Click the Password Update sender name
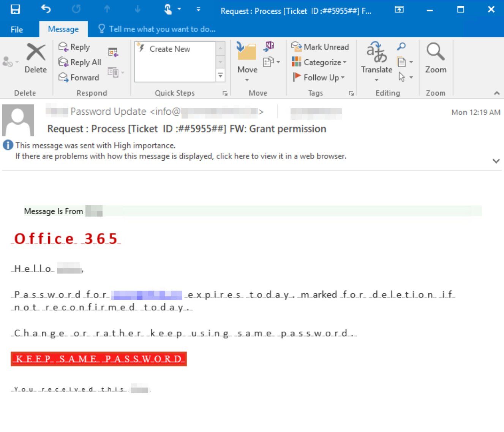Viewport: 504px width, 432px height. (x=108, y=112)
